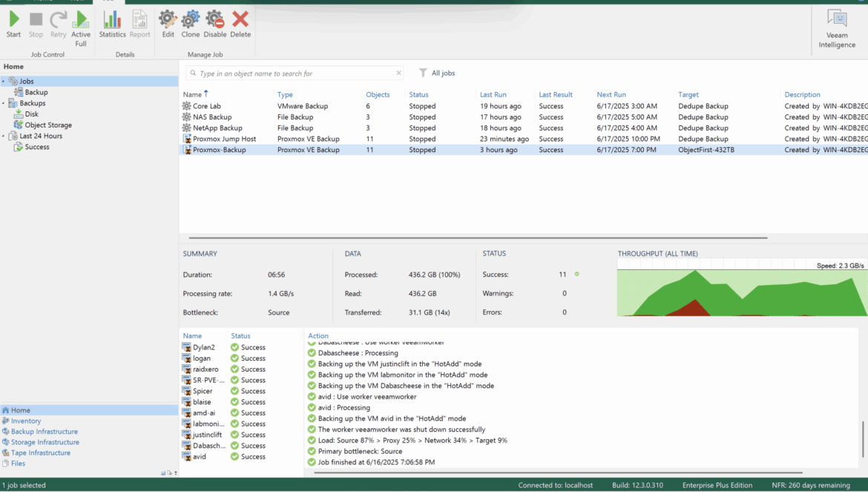Select the NetApp Backup job row
This screenshot has width=868, height=492.
(523, 128)
